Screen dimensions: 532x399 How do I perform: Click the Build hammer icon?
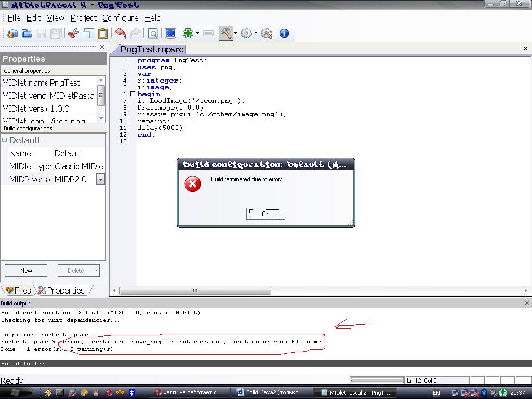pos(225,33)
